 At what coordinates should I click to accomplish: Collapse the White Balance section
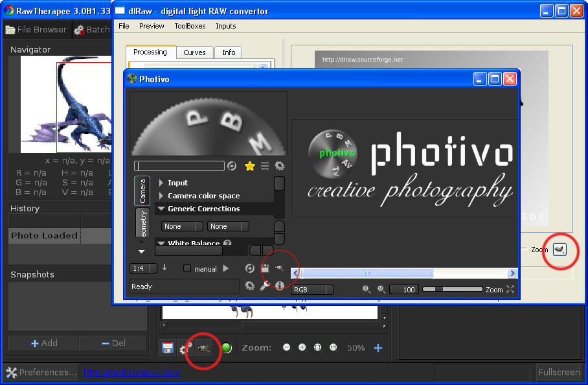click(161, 243)
